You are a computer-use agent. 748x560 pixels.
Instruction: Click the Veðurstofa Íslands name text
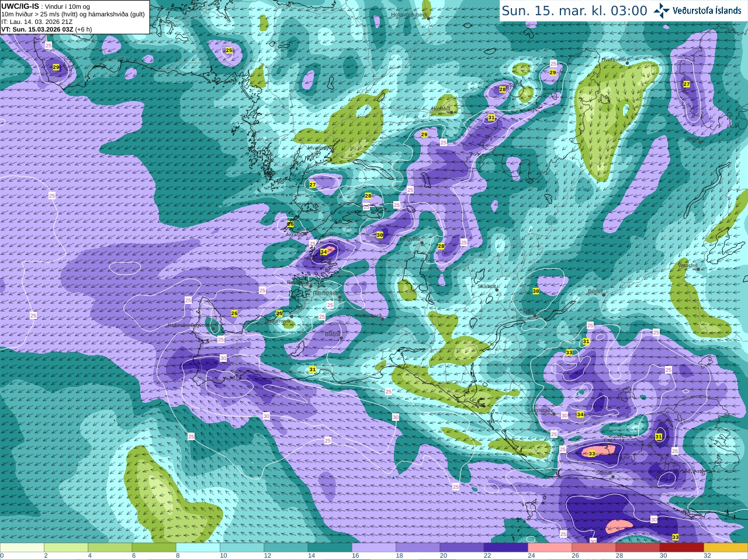point(707,11)
